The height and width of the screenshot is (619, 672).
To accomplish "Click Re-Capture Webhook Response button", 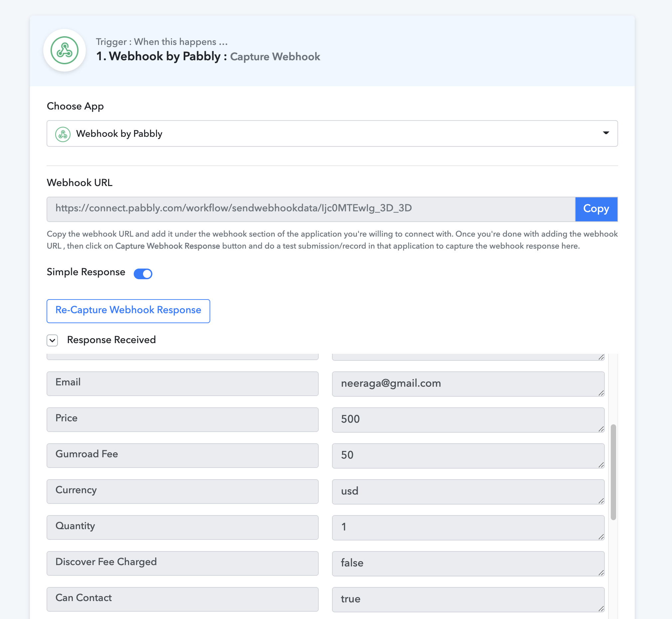I will (x=128, y=310).
